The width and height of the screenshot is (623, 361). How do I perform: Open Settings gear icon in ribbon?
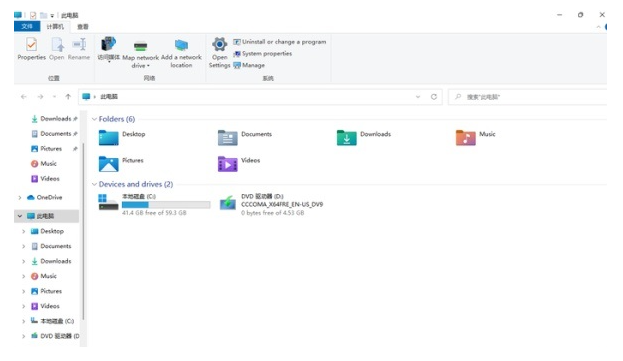(219, 44)
